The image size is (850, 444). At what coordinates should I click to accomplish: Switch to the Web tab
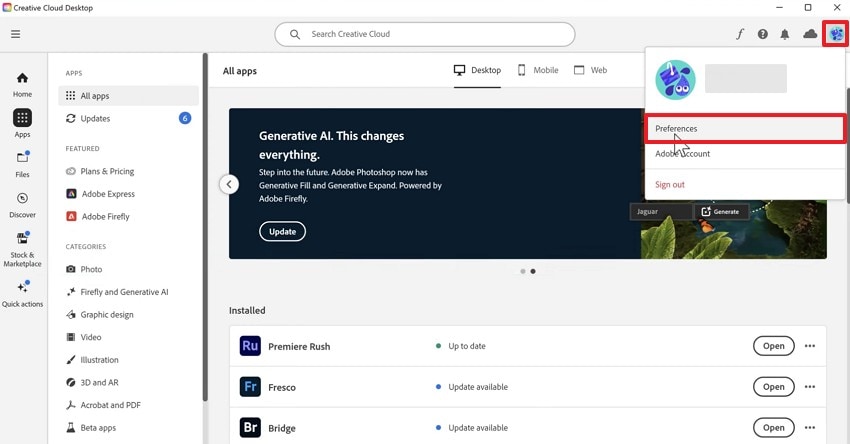pyautogui.click(x=590, y=70)
